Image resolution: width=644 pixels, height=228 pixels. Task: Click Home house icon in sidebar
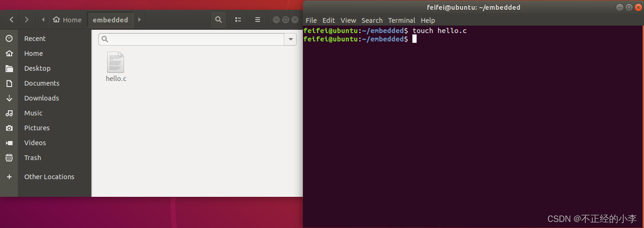pyautogui.click(x=9, y=54)
